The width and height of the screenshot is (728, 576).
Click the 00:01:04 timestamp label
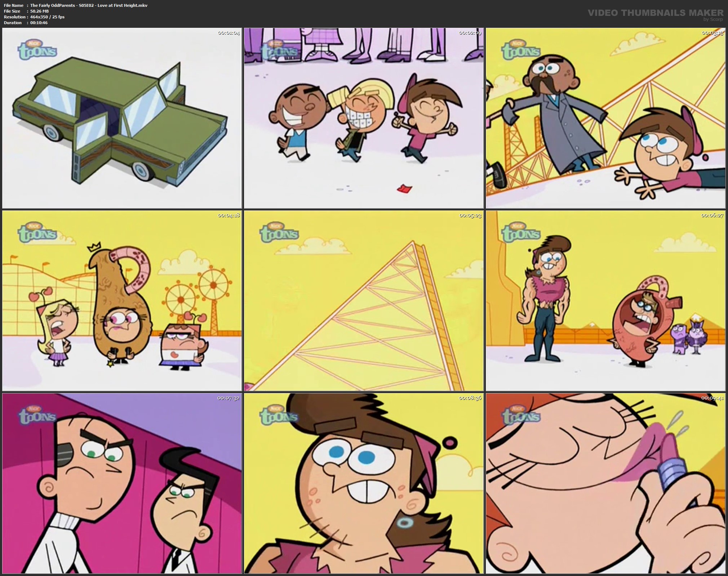tap(228, 33)
